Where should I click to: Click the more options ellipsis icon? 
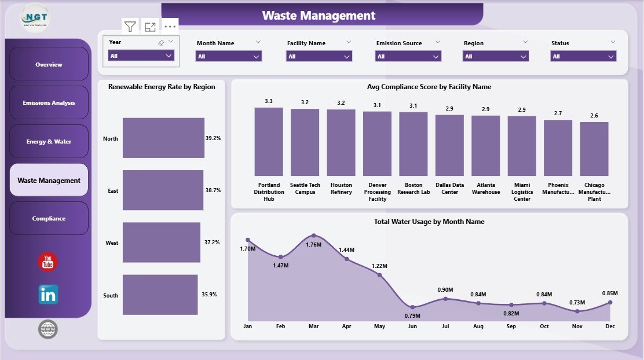point(170,26)
